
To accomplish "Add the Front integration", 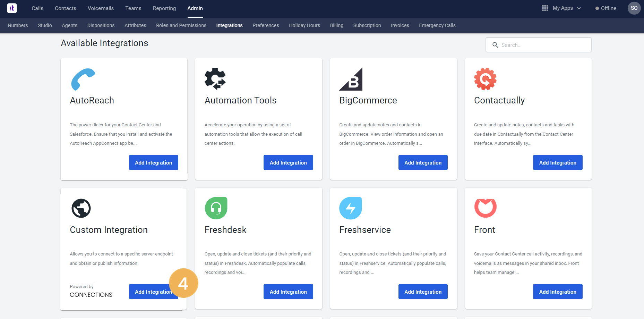I will point(558,292).
